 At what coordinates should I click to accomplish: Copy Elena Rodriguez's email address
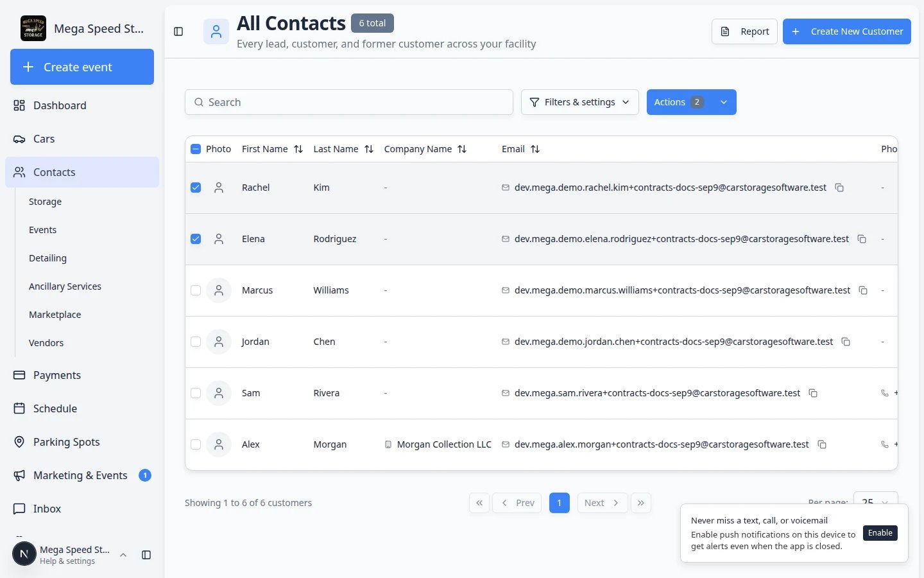tap(862, 239)
